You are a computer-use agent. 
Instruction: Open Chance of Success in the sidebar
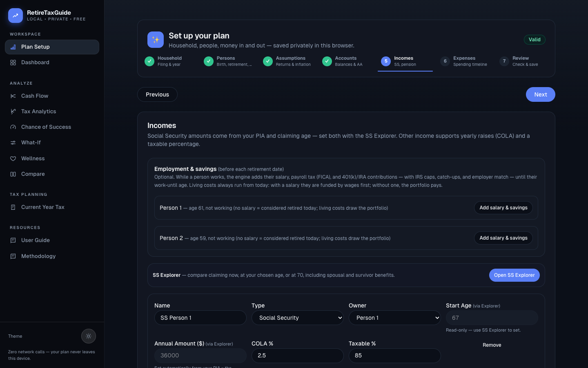click(x=52, y=127)
